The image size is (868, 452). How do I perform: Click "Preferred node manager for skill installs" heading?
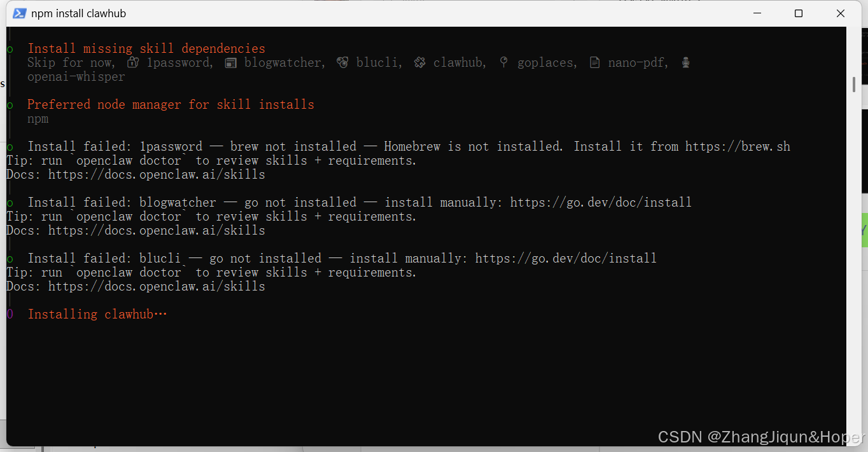point(171,104)
